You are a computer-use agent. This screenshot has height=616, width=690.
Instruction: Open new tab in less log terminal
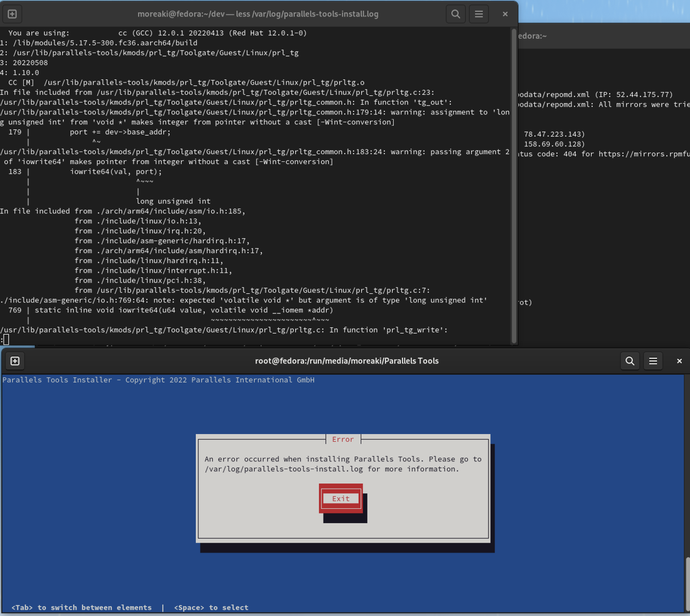click(x=12, y=14)
